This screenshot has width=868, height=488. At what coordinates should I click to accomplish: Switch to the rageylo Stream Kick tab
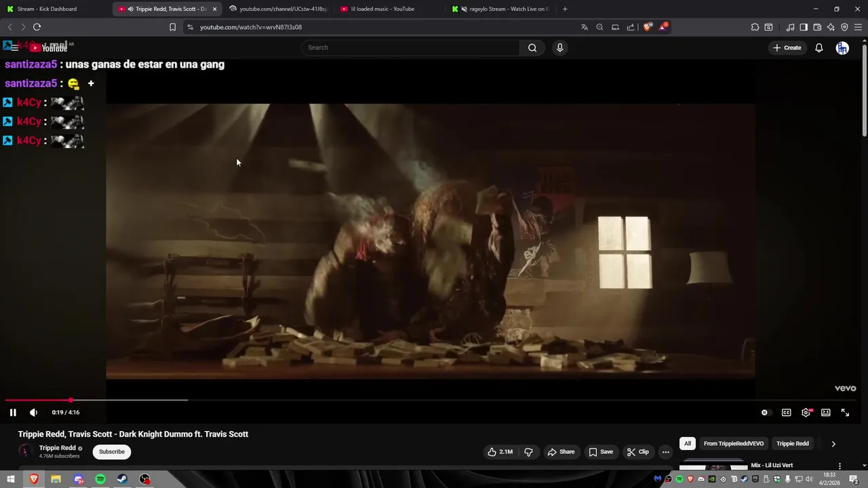(x=502, y=9)
